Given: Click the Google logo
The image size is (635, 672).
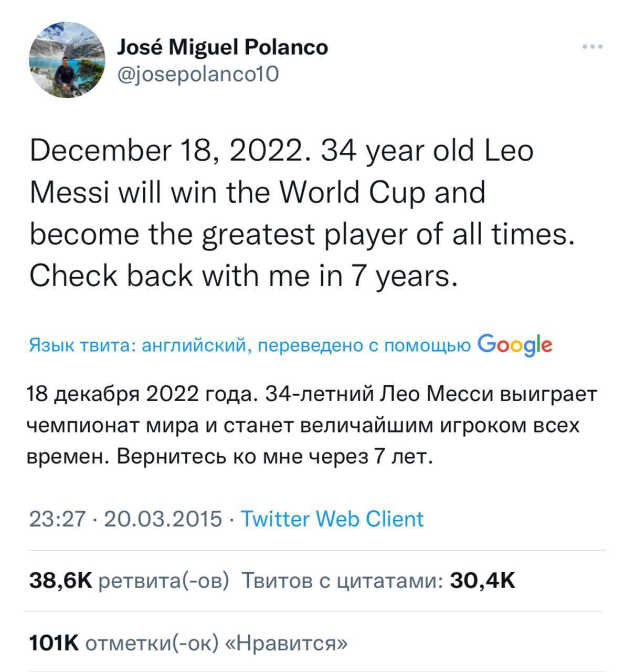Looking at the screenshot, I should [515, 344].
